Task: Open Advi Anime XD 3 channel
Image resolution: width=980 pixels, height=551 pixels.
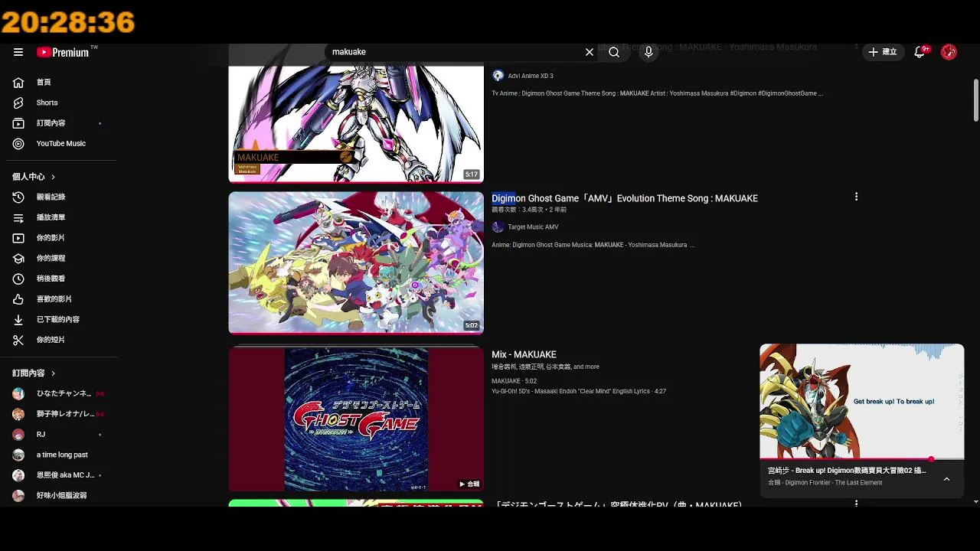Action: 530,76
